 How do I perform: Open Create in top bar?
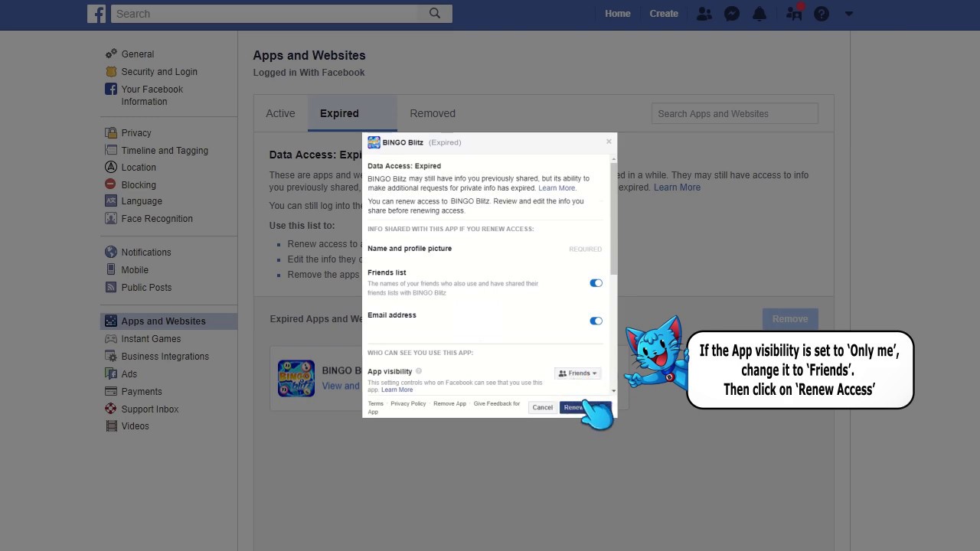(x=664, y=14)
